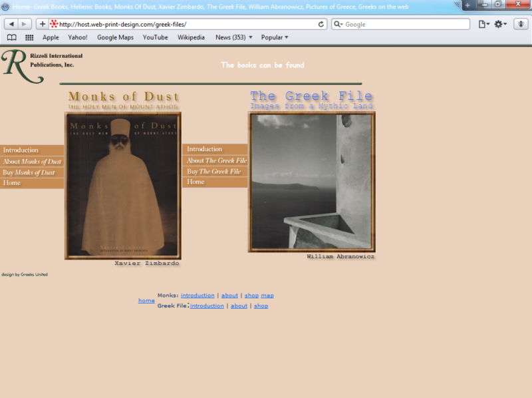Click the new tab plus button
532x398 pixels.
467,5
